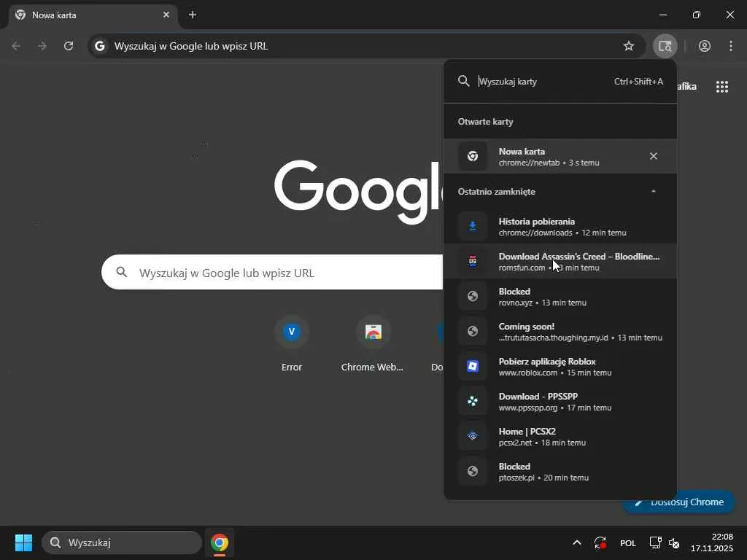Image resolution: width=747 pixels, height=560 pixels.
Task: Close Nowa karta from the open tabs list
Action: pos(654,156)
